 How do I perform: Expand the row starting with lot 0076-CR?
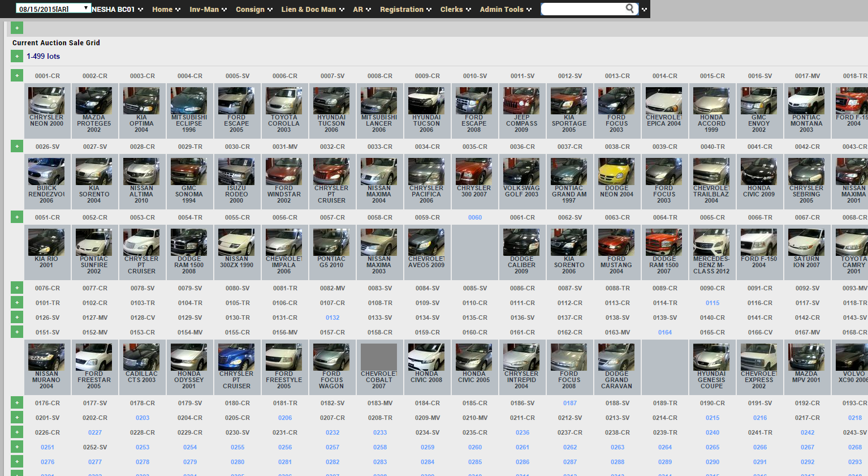pos(17,288)
